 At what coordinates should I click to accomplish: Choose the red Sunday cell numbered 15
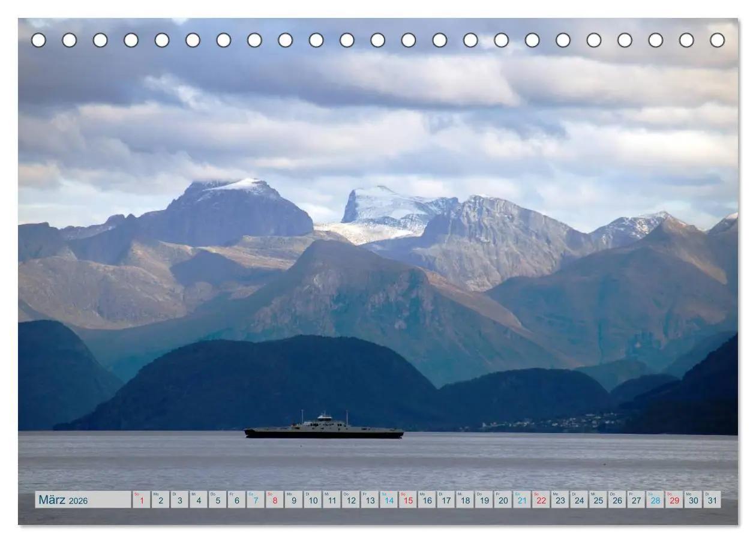[x=408, y=500]
